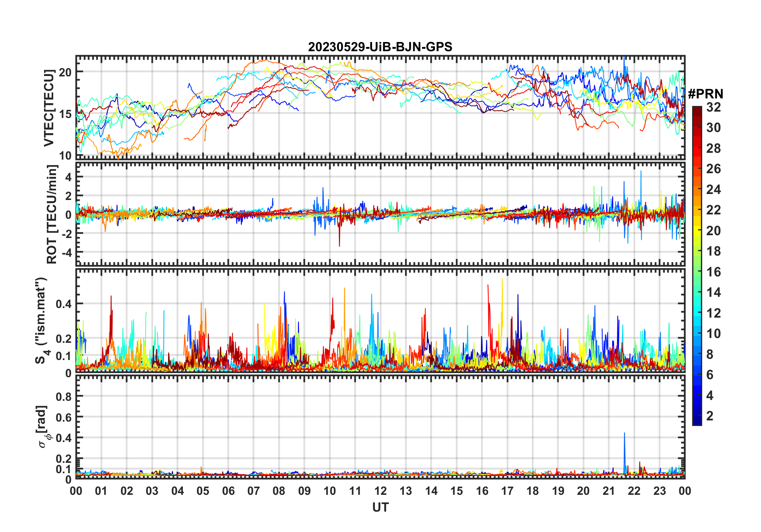
Task: Click the plot title "20230529-UiB-BJN-GPS"
Action: (380, 47)
